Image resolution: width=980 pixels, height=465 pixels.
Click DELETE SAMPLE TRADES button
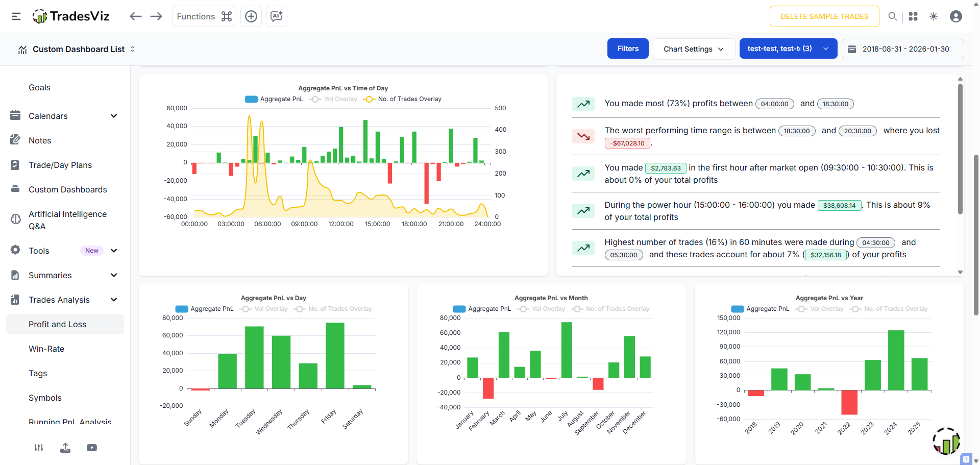(x=824, y=16)
